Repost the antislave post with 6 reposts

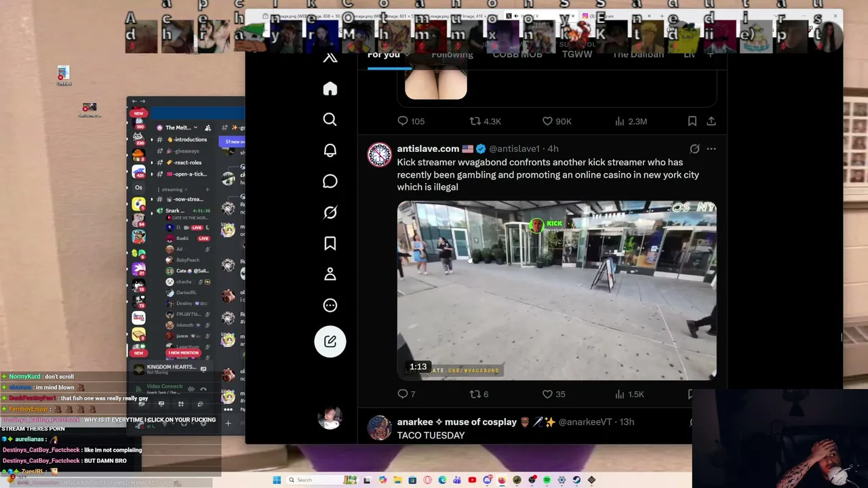click(479, 394)
